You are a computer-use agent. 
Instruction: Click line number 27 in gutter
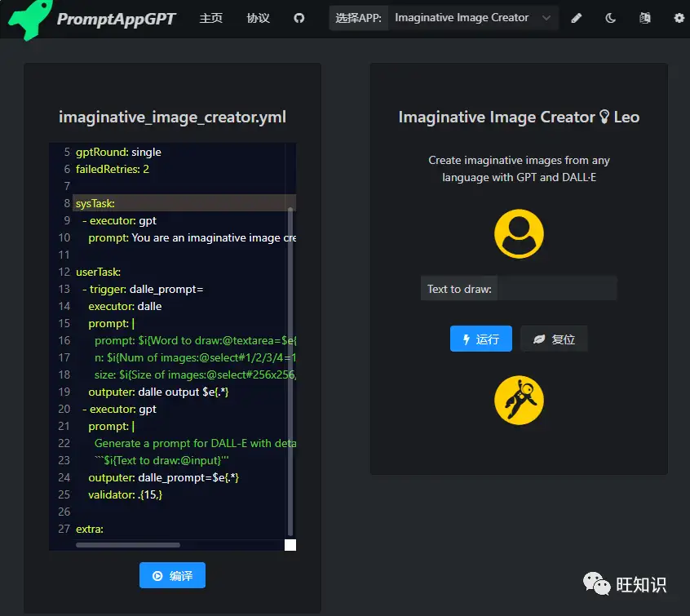[64, 529]
